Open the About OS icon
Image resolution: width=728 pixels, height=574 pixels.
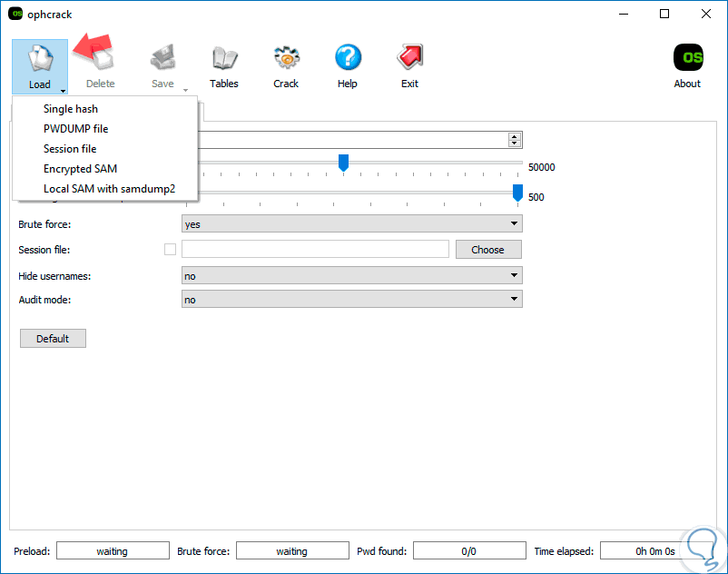click(688, 57)
